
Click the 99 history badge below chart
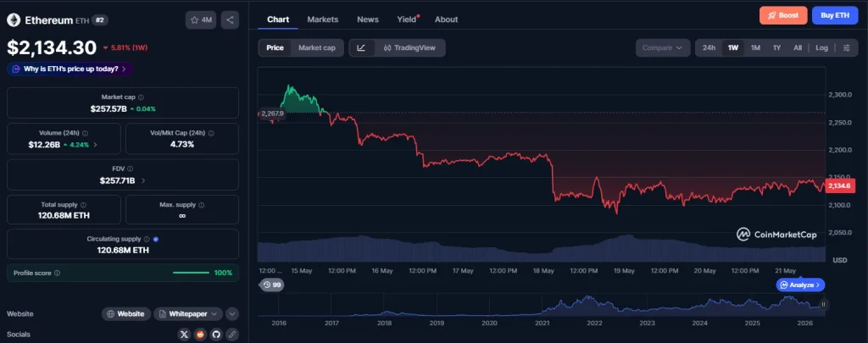point(271,285)
